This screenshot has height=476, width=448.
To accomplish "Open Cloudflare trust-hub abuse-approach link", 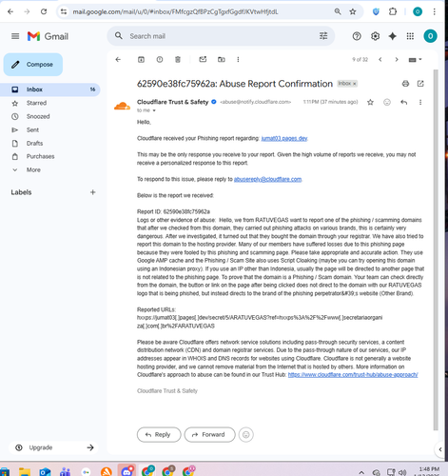I will pyautogui.click(x=353, y=375).
